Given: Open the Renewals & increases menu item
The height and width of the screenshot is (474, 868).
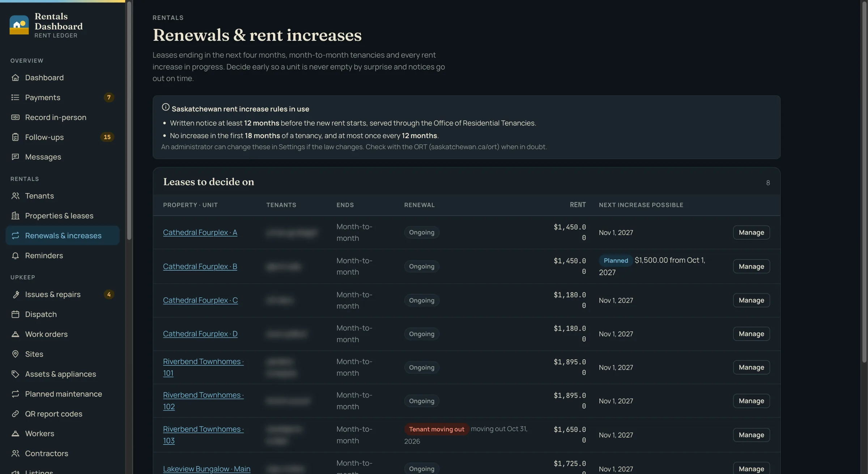Looking at the screenshot, I should [63, 235].
